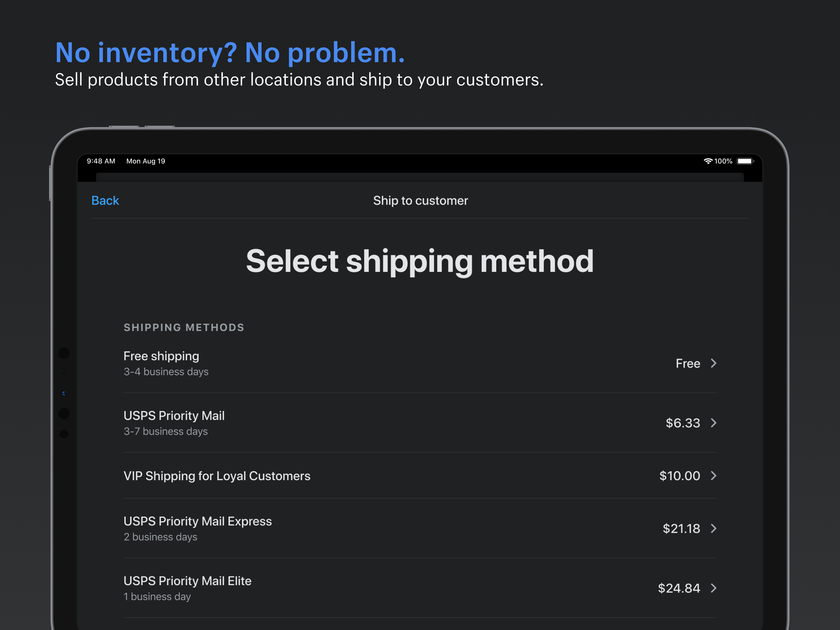The height and width of the screenshot is (630, 840).
Task: Tap the Back link
Action: click(x=105, y=201)
